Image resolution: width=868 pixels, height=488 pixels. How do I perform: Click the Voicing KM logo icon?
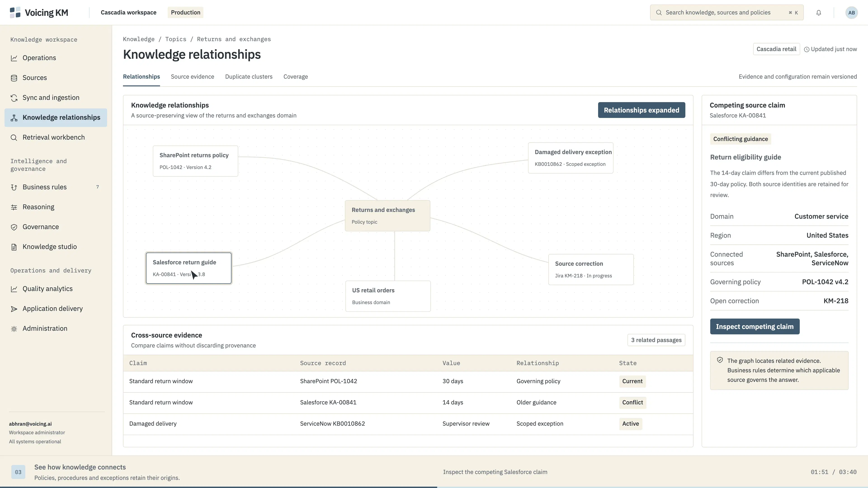point(15,12)
